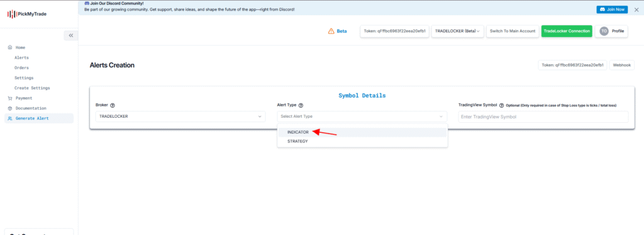
Task: Click the Symbol Details heading
Action: (362, 96)
